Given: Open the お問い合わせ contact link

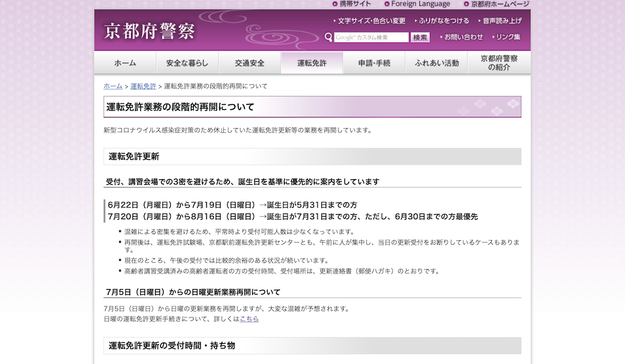Looking at the screenshot, I should (x=462, y=37).
